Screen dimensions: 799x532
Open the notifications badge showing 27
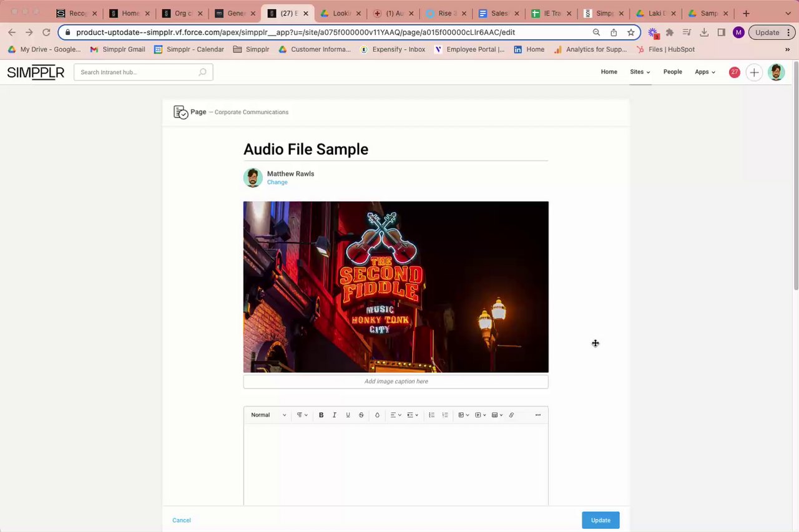(735, 72)
